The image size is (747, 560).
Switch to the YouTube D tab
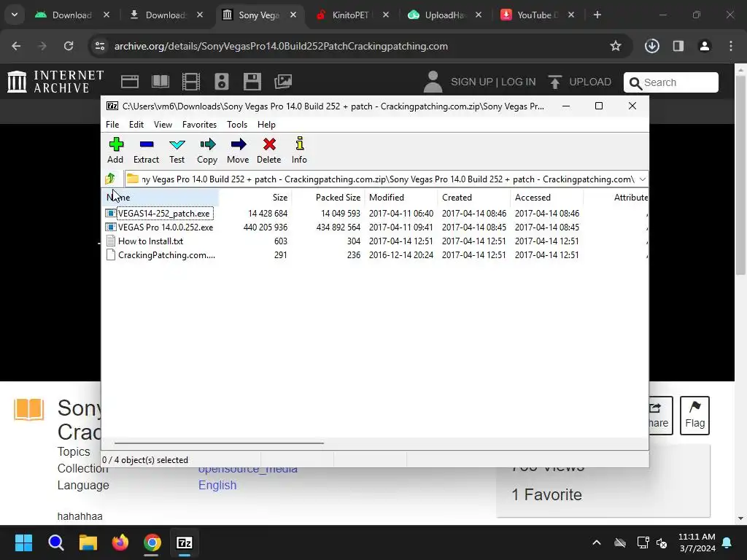click(x=538, y=15)
